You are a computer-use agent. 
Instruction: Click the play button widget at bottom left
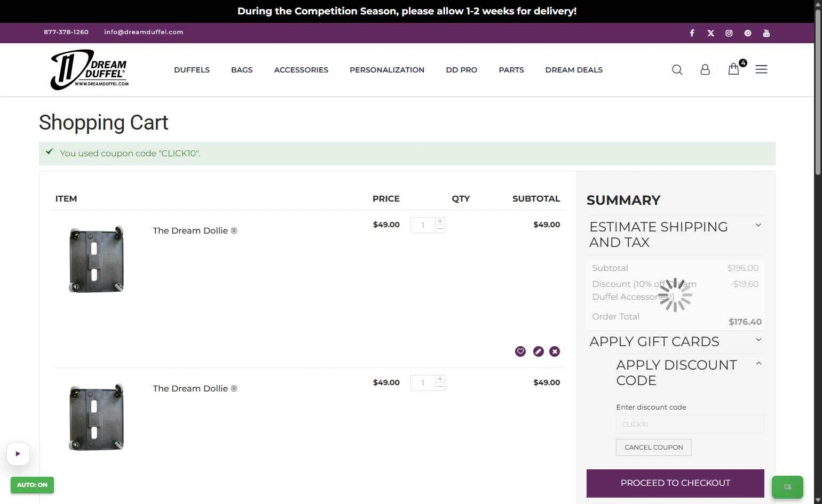click(18, 454)
